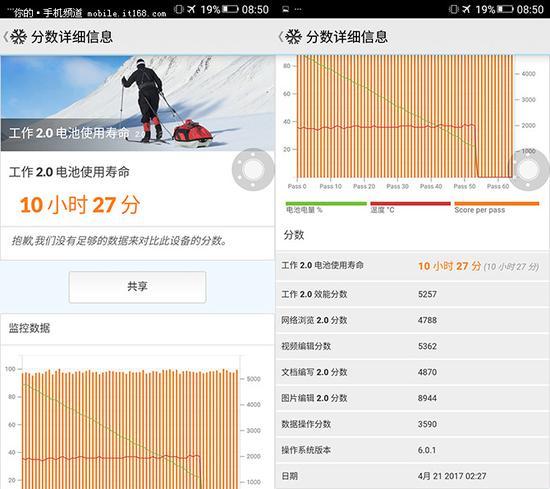Select the 文档编写 2.0 分数 row
550x489 pixels.
[x=412, y=372]
